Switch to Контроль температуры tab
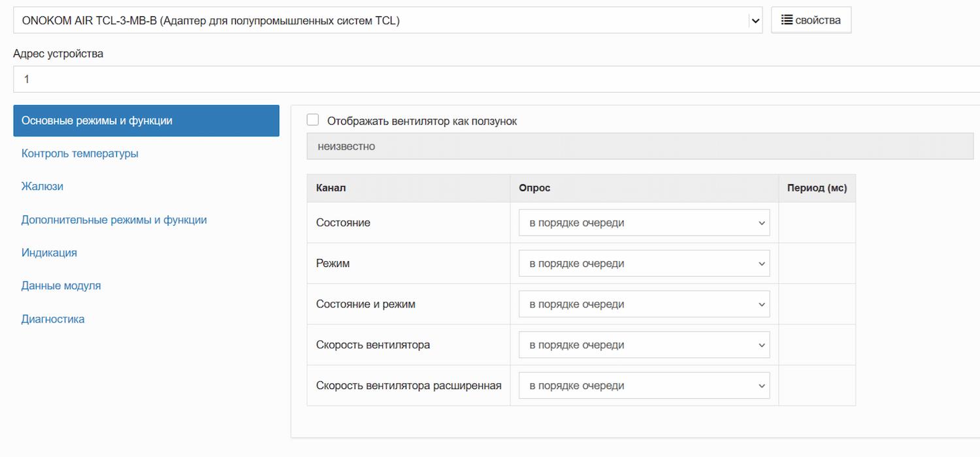The height and width of the screenshot is (457, 980). coord(80,153)
